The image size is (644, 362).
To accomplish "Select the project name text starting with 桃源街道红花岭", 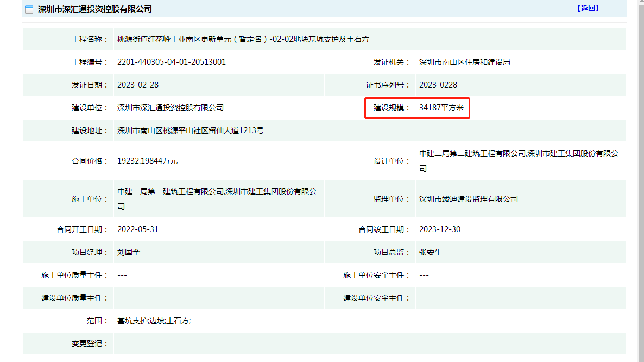I will pos(243,40).
